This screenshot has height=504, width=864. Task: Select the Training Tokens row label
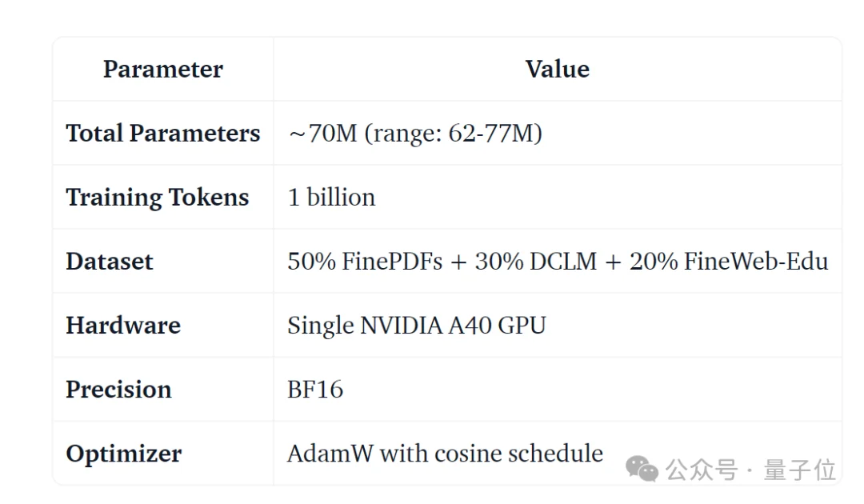[x=158, y=198]
